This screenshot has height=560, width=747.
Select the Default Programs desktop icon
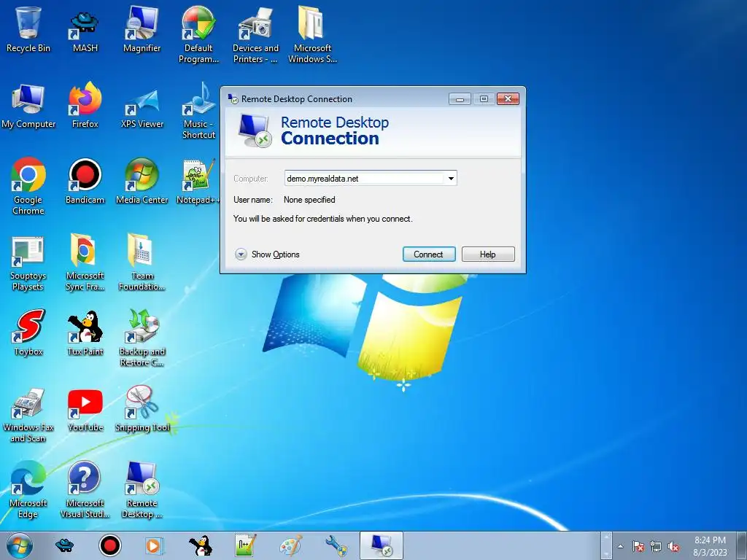[x=198, y=34]
